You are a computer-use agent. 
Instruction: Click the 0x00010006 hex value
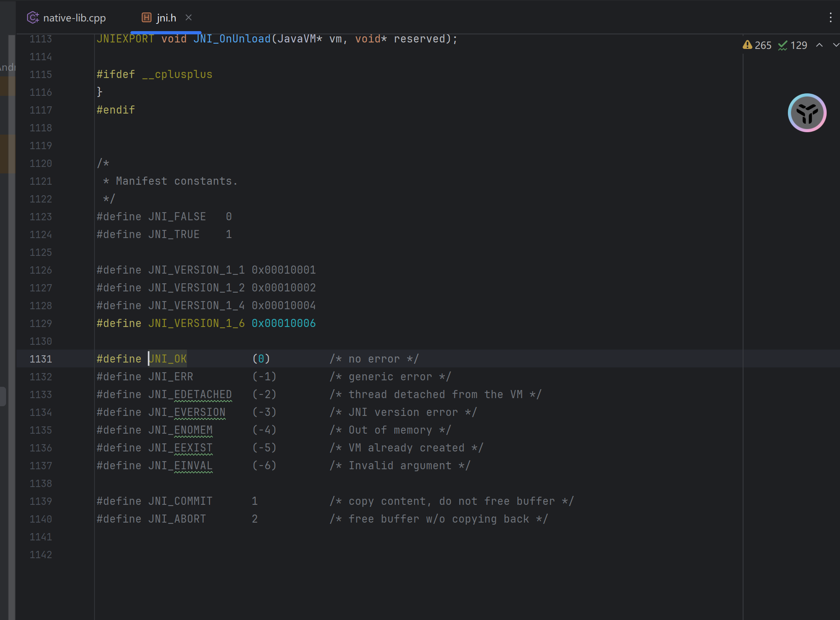(283, 323)
